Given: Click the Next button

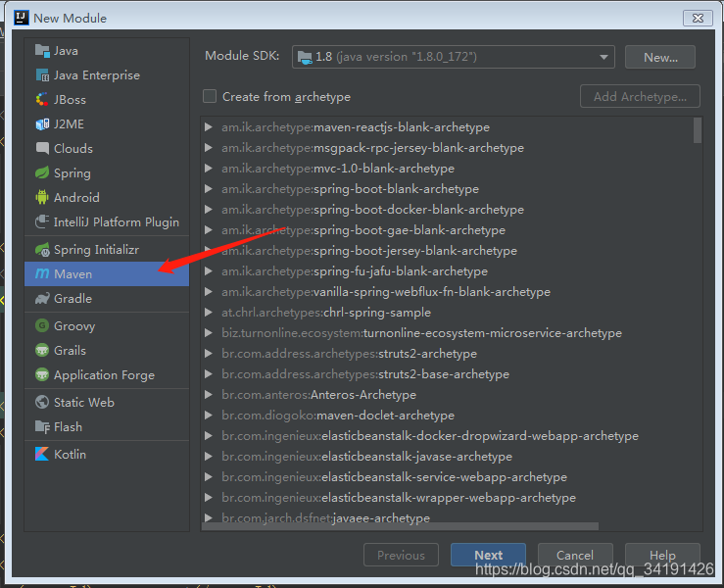Looking at the screenshot, I should (488, 555).
